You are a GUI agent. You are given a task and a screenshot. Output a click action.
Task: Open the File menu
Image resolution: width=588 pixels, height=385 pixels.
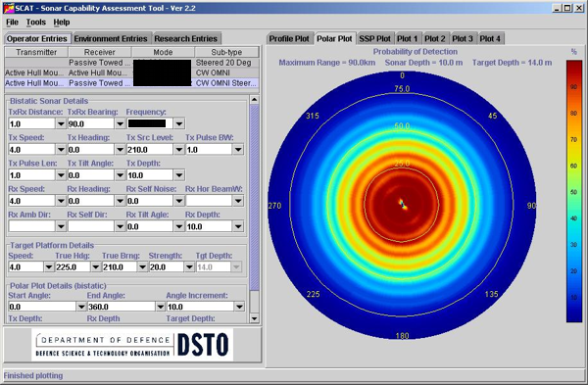[x=12, y=23]
